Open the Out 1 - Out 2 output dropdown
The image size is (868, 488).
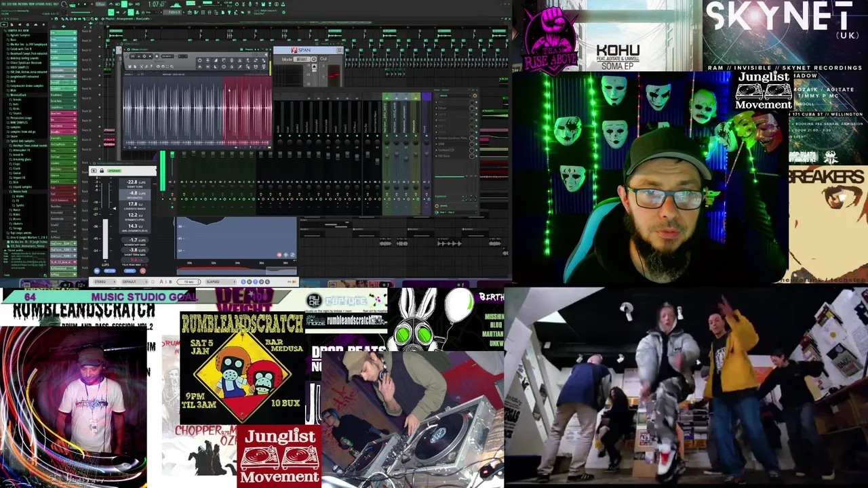coord(455,212)
